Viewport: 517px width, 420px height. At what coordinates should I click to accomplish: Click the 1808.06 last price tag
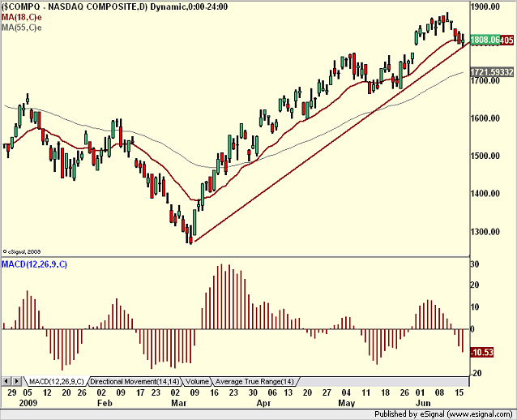point(485,40)
